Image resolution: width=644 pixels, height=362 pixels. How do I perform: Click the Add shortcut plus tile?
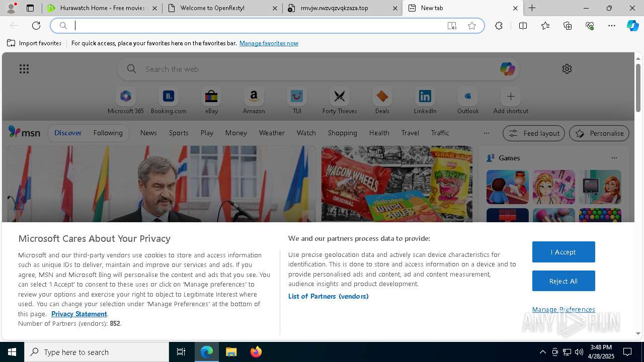coord(511,101)
